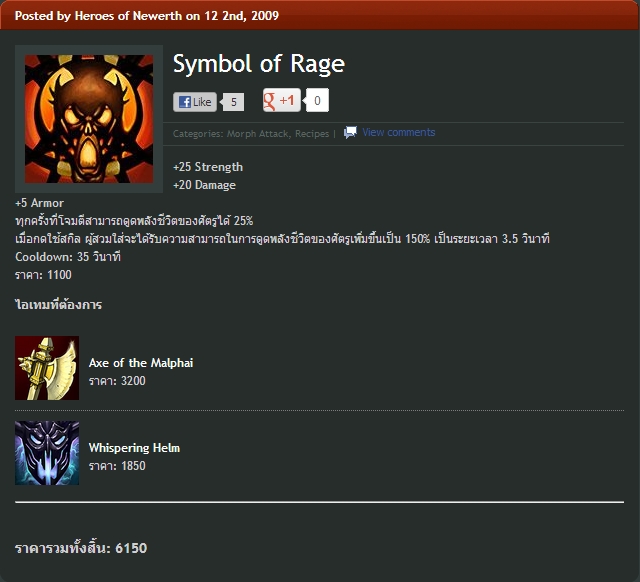
Task: Click the 150% lifesteal 3.5 seconds description
Action: coord(282,239)
